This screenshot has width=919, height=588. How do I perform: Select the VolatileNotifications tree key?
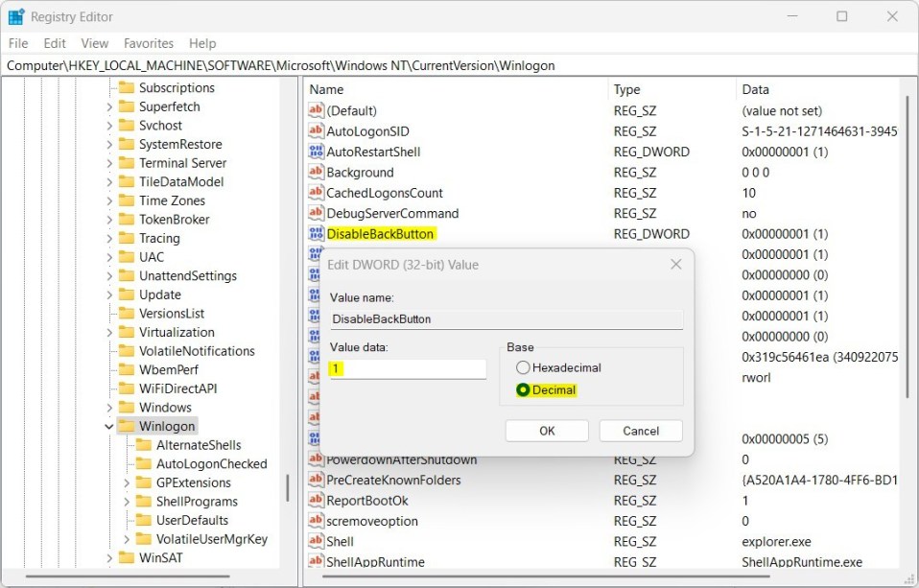(x=197, y=350)
